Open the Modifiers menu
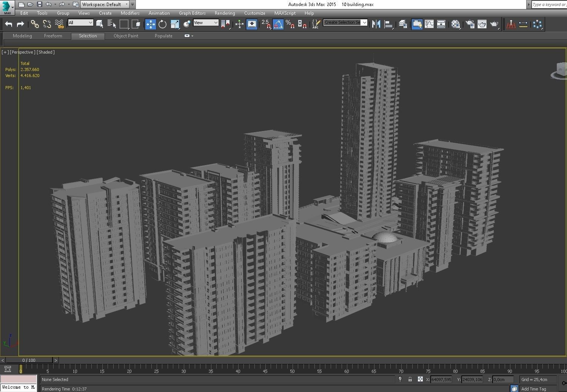Viewport: 567px width, 392px height. click(130, 13)
